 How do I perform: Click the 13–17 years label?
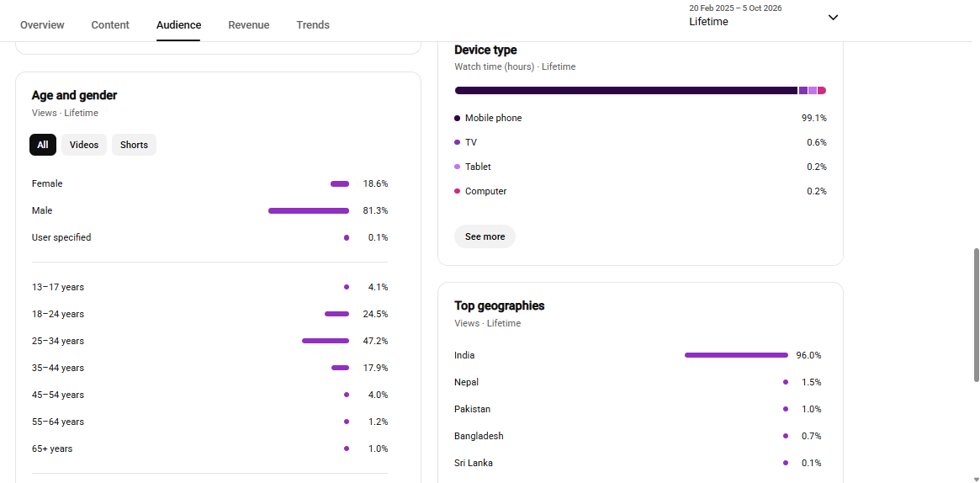58,288
